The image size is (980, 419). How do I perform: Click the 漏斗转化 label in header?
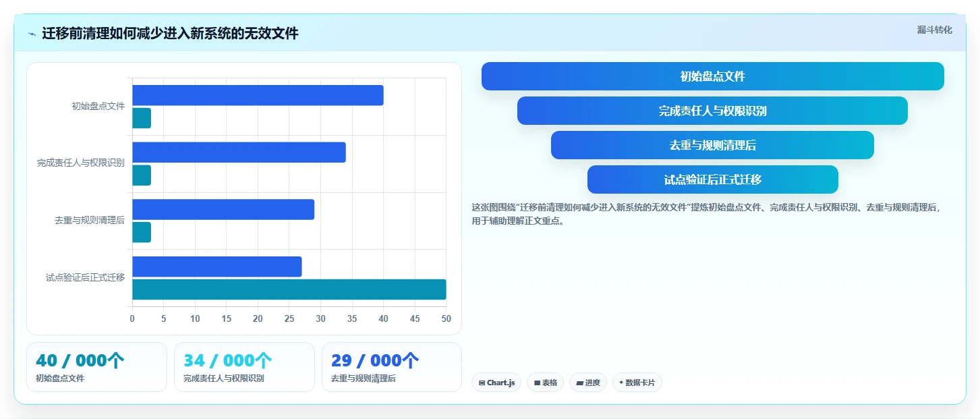pyautogui.click(x=935, y=30)
